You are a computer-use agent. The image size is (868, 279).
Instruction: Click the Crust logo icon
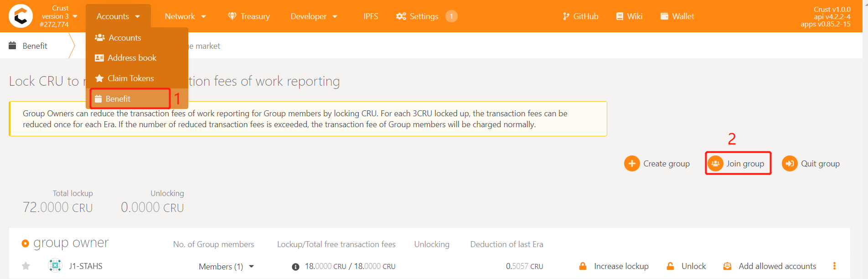coord(21,16)
